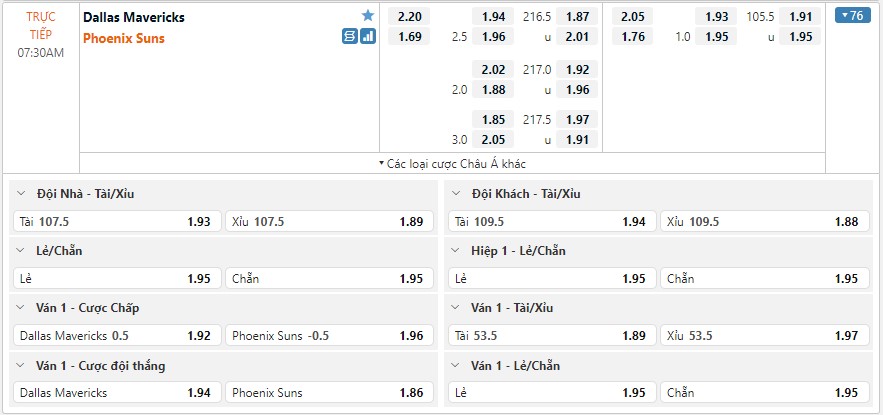Collapse Đội Khách - Tài/Xỉu section
883x415 pixels.
456,194
